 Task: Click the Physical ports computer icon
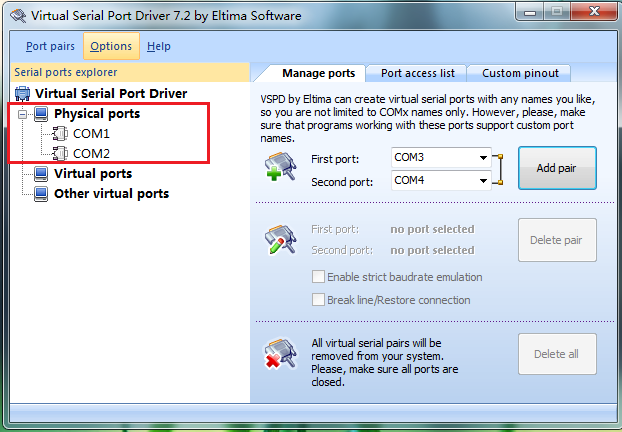41,114
